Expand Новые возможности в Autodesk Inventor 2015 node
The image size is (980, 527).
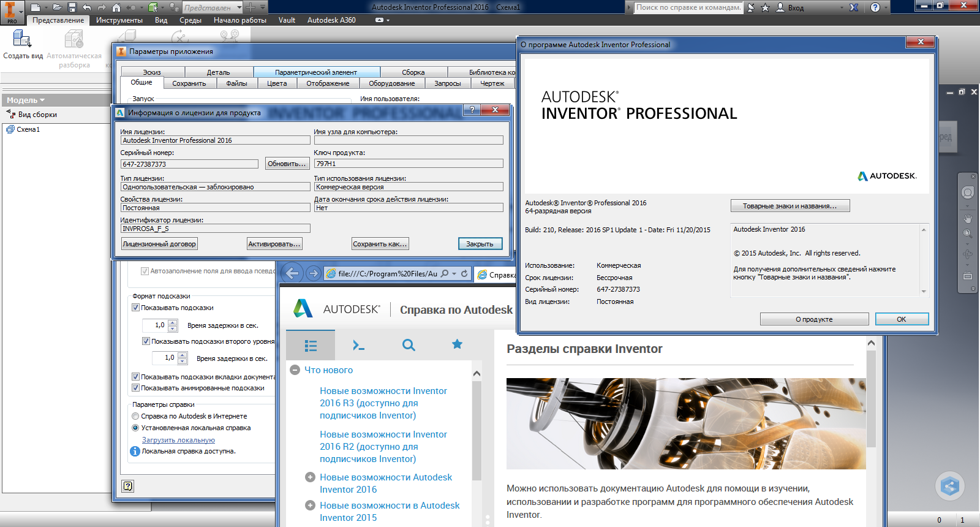coord(310,505)
